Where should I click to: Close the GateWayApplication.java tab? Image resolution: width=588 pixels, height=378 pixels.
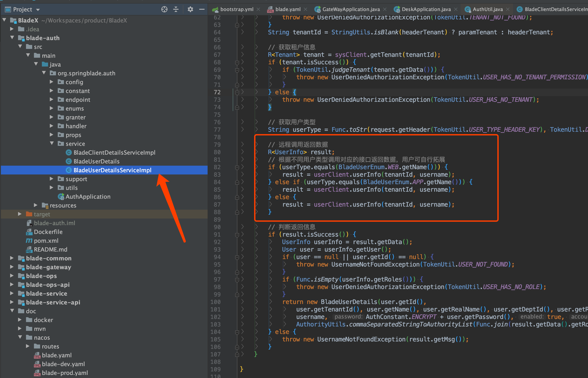point(385,9)
